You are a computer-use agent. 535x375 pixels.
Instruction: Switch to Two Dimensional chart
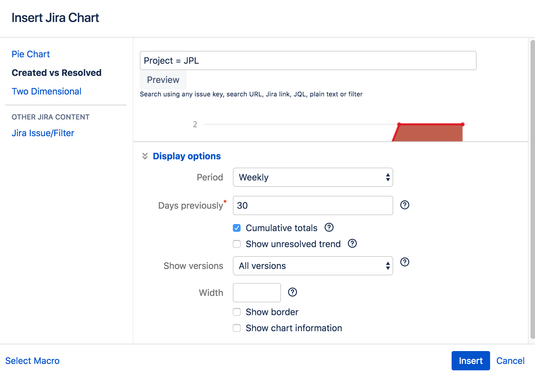[x=46, y=91]
